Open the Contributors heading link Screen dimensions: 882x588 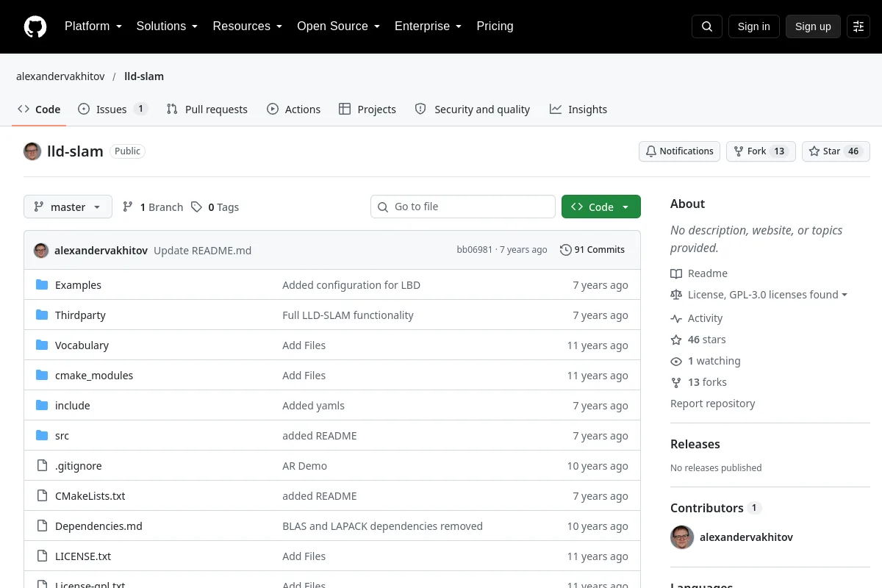pyautogui.click(x=715, y=508)
